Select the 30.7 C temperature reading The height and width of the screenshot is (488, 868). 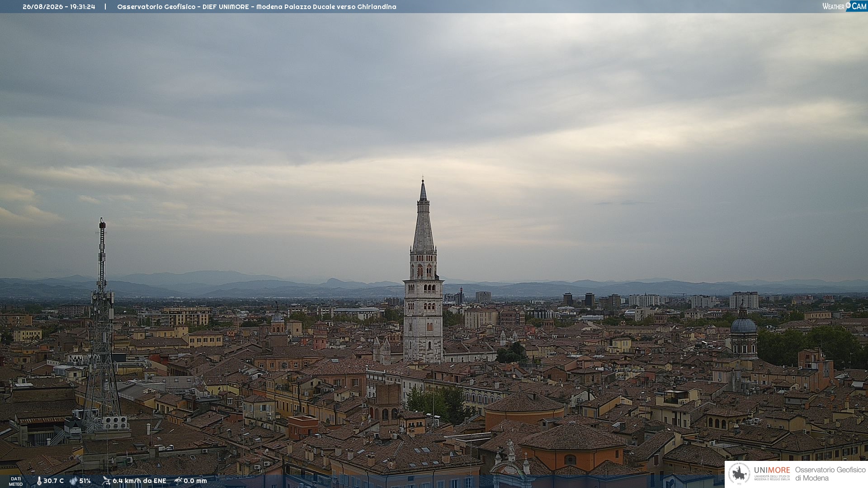[x=53, y=481]
